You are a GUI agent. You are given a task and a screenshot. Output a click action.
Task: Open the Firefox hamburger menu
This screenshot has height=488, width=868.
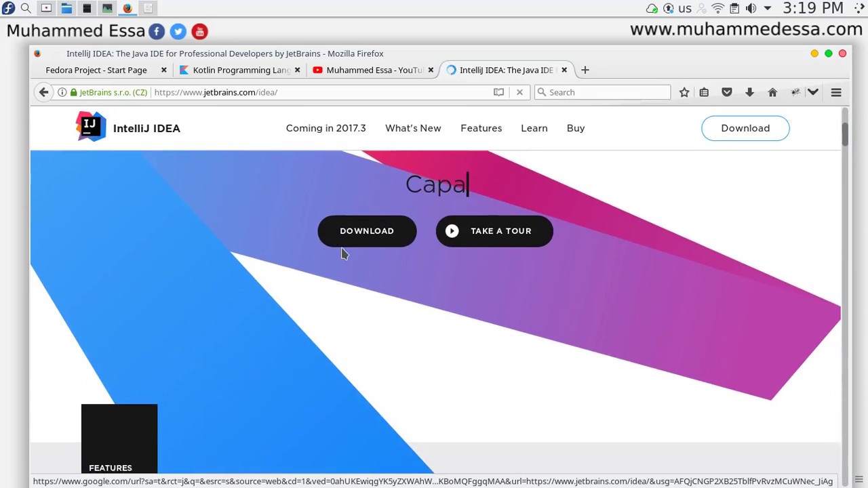point(836,92)
